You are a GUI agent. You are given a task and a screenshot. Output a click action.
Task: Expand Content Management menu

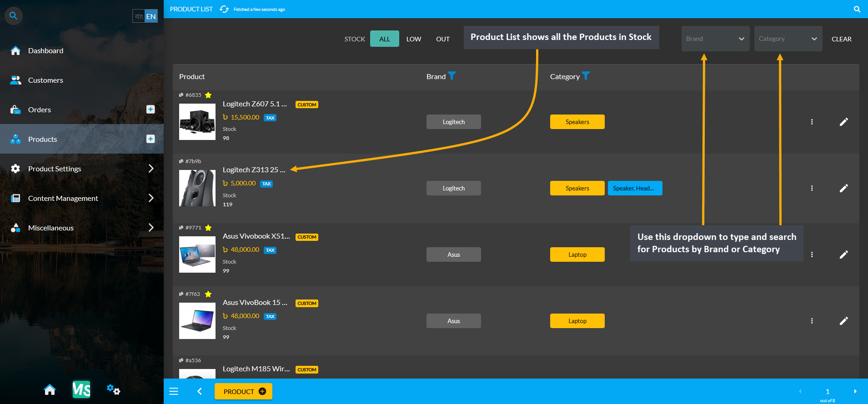82,198
